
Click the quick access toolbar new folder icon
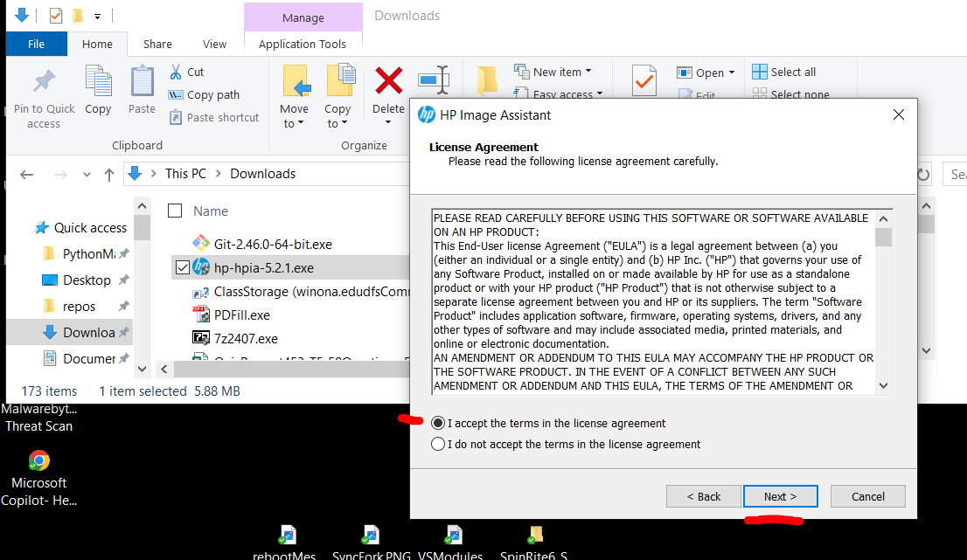78,16
